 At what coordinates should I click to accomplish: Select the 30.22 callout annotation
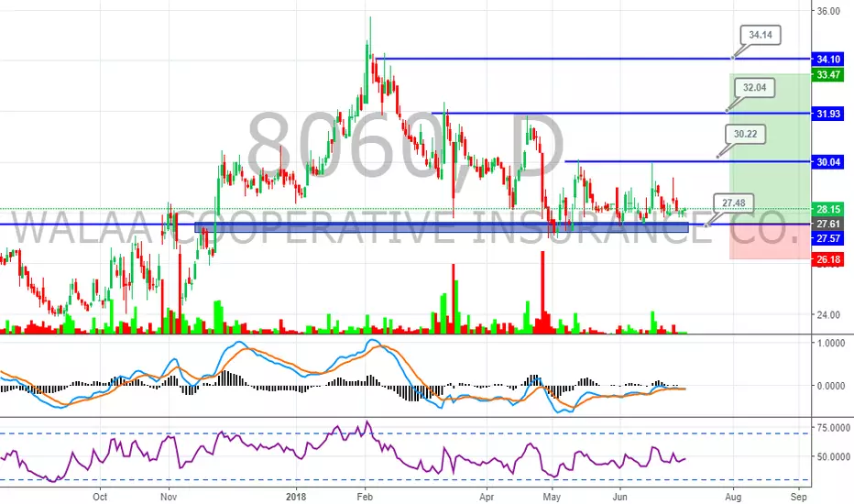(745, 134)
